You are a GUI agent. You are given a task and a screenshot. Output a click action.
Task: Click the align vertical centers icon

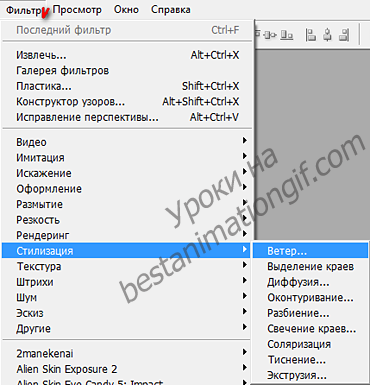[270, 35]
